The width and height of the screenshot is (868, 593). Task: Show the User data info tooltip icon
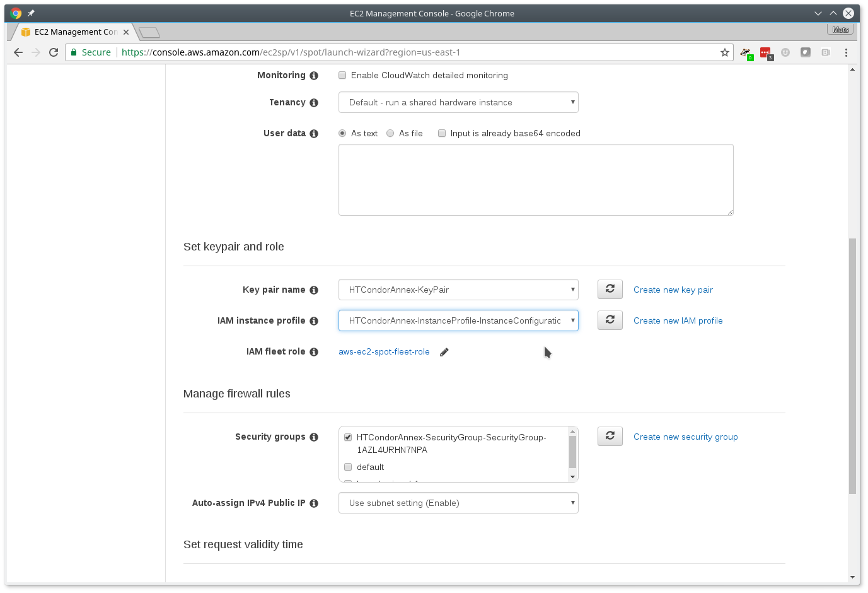click(x=314, y=134)
